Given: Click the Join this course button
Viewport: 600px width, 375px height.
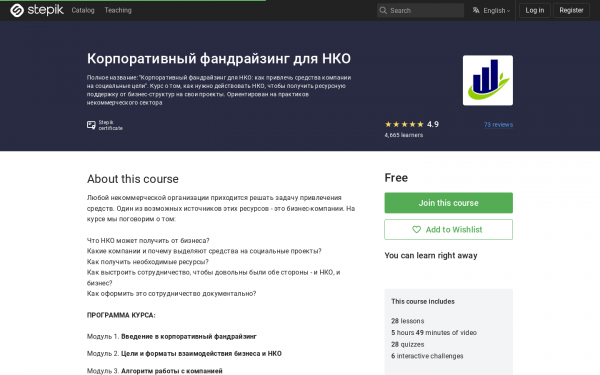Looking at the screenshot, I should click(x=448, y=203).
